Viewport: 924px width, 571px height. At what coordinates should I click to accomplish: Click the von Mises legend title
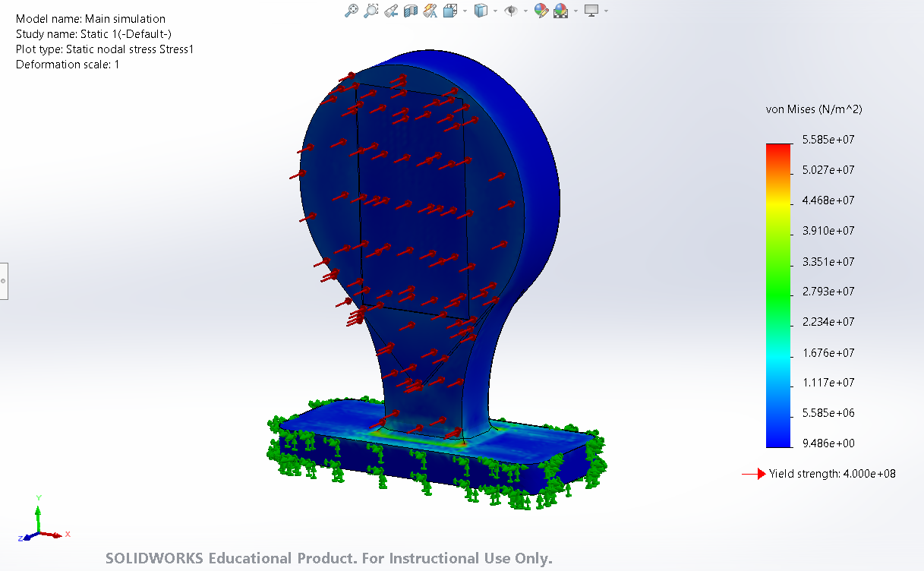[814, 109]
